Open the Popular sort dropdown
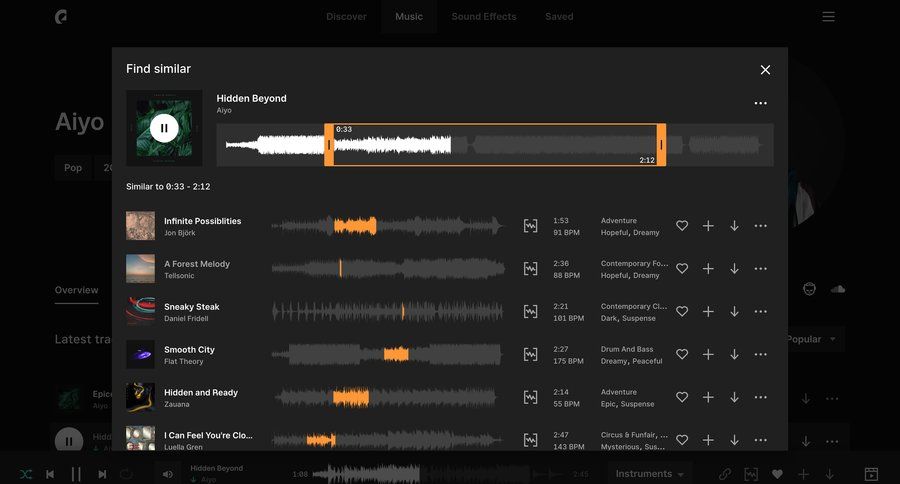This screenshot has height=484, width=900. click(x=811, y=339)
